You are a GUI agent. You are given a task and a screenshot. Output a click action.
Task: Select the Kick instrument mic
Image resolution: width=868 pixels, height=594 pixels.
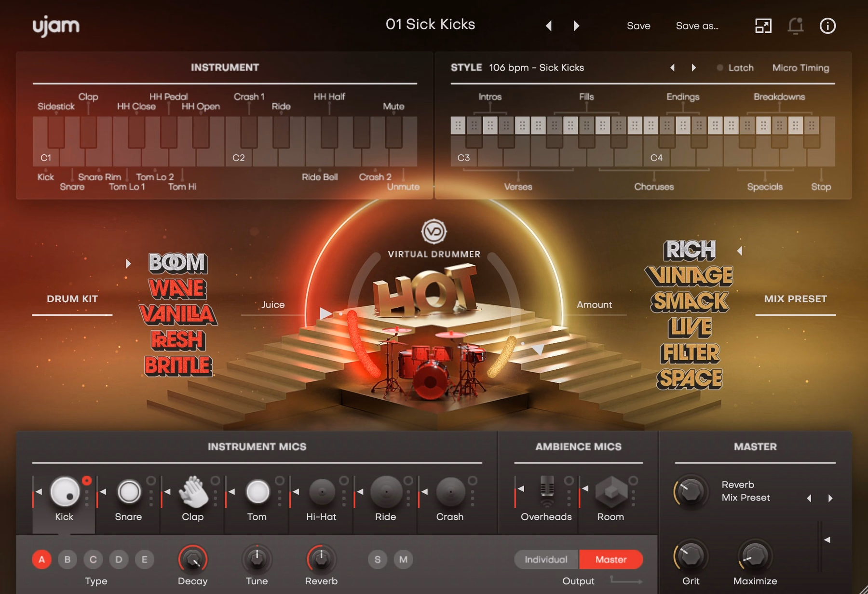point(64,492)
